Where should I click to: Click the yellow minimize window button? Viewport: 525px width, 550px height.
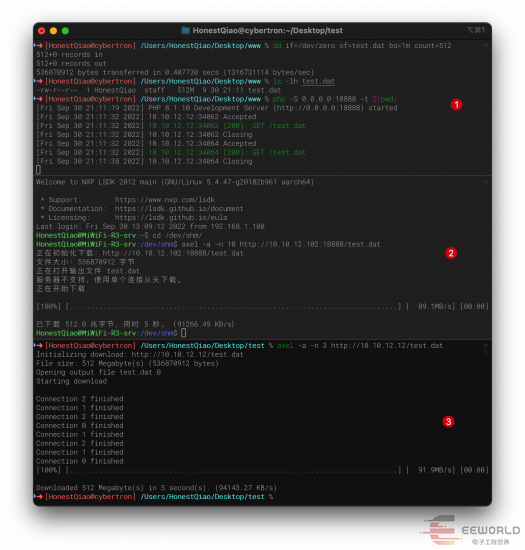click(x=53, y=31)
